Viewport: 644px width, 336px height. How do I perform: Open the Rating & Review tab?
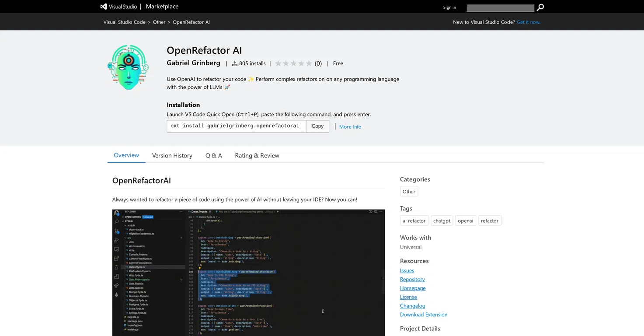(257, 155)
